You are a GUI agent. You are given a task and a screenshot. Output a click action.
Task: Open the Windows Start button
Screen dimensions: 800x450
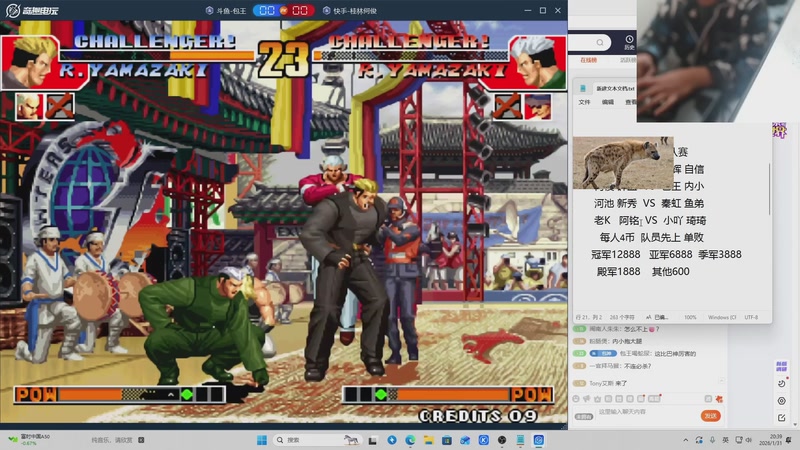click(x=262, y=440)
